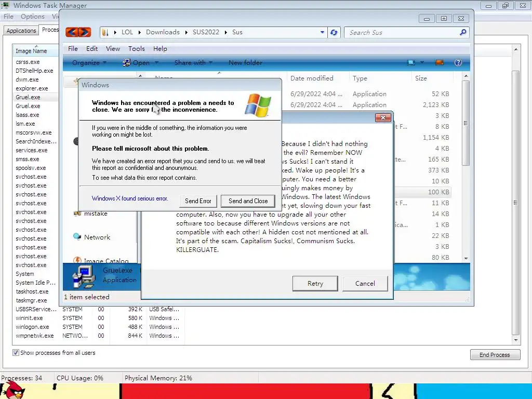Select the file row sized 2,123 KB
Image resolution: width=532 pixels, height=399 pixels.
(370, 105)
